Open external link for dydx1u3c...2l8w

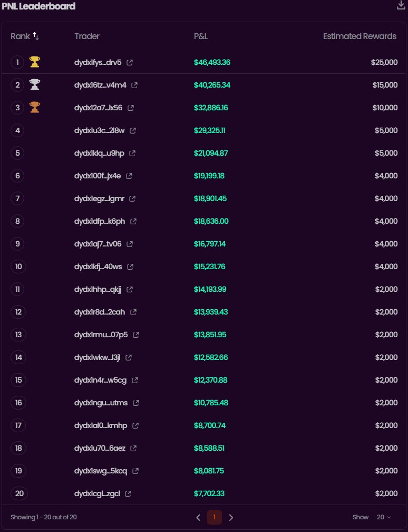point(133,131)
